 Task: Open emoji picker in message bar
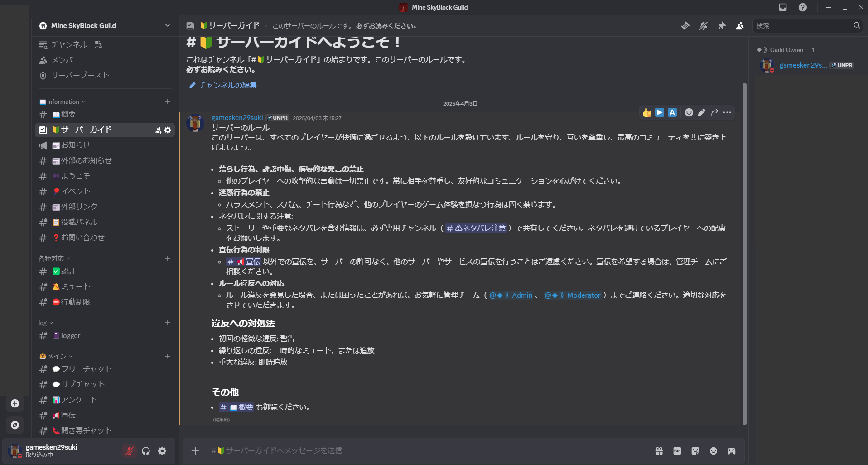tap(714, 451)
